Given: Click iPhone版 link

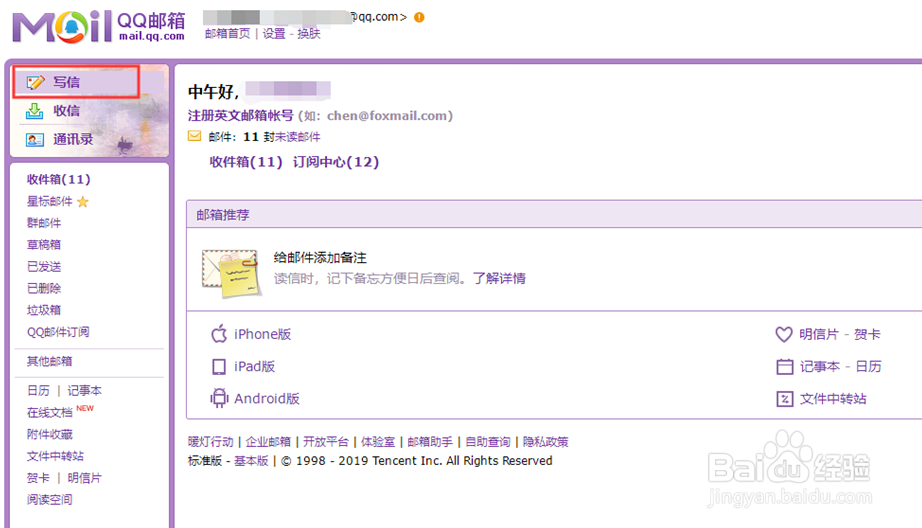Looking at the screenshot, I should pos(263,334).
